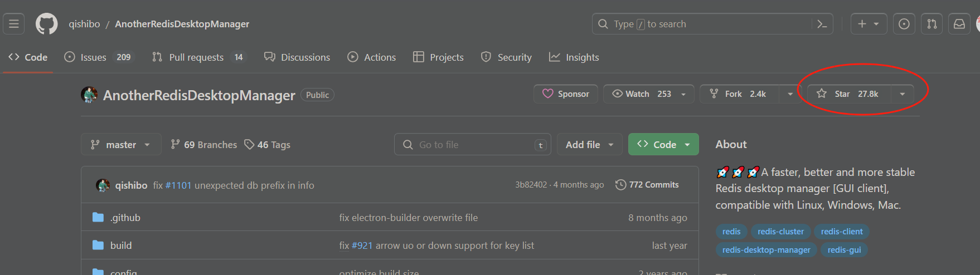This screenshot has width=980, height=275.
Task: Open the Pull requests tab
Action: pos(200,57)
